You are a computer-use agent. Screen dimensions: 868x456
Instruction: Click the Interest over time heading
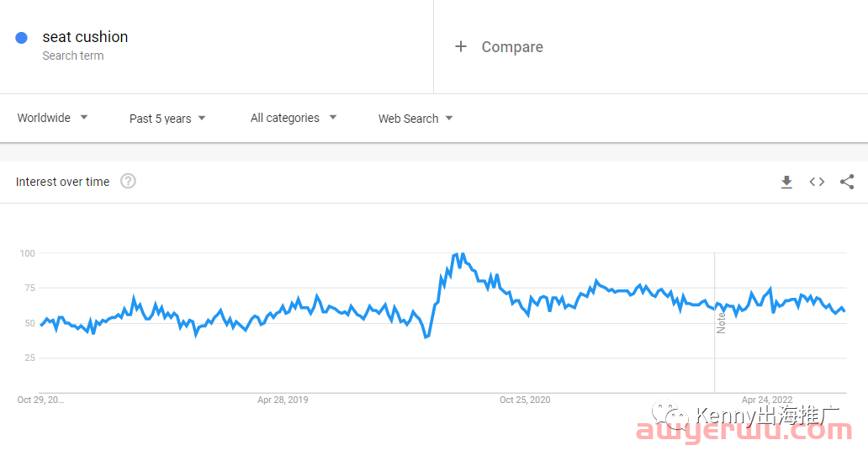(62, 182)
